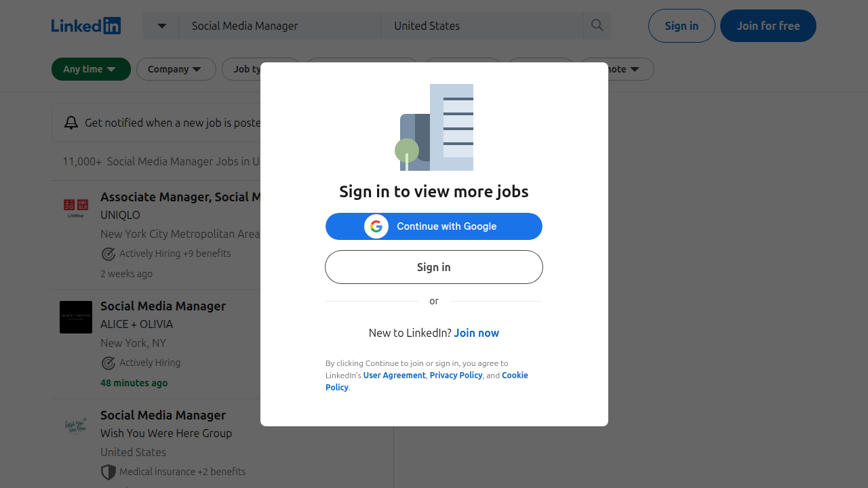Click the shield icon beside Medical insurance

(x=108, y=472)
